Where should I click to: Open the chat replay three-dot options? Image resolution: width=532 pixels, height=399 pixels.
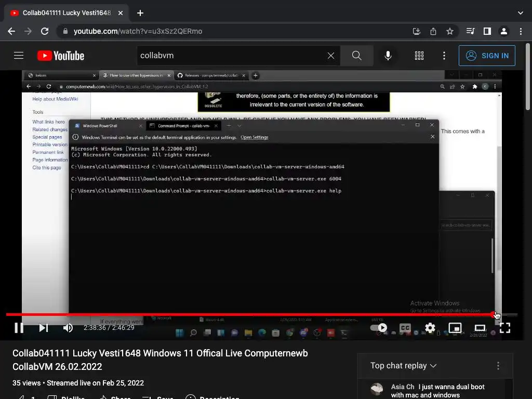(x=498, y=365)
